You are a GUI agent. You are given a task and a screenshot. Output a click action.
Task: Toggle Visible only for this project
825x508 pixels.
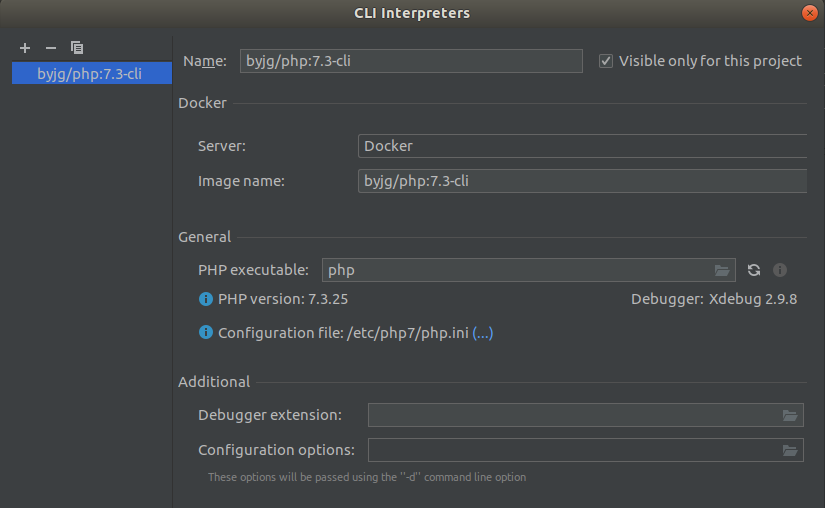click(606, 61)
